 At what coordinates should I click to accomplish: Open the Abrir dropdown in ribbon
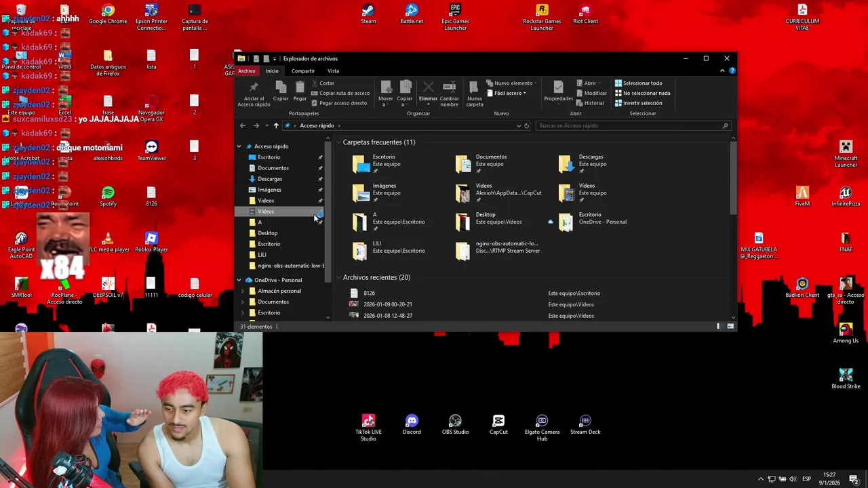point(589,83)
